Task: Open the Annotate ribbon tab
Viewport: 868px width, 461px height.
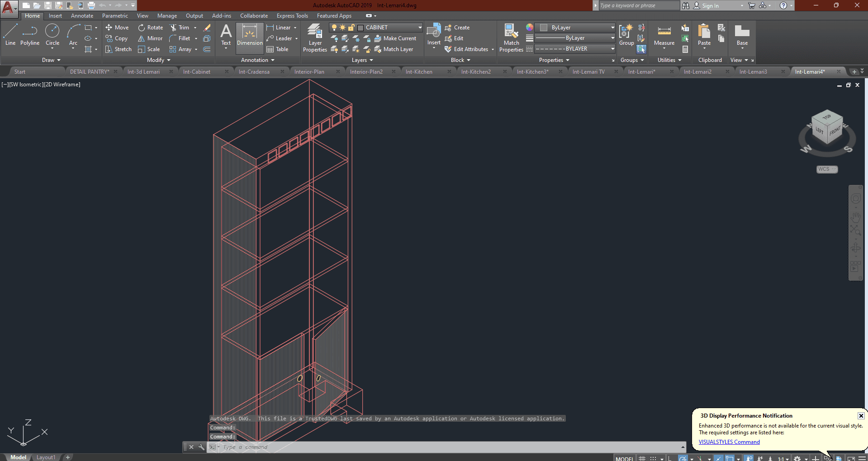Action: (x=82, y=16)
